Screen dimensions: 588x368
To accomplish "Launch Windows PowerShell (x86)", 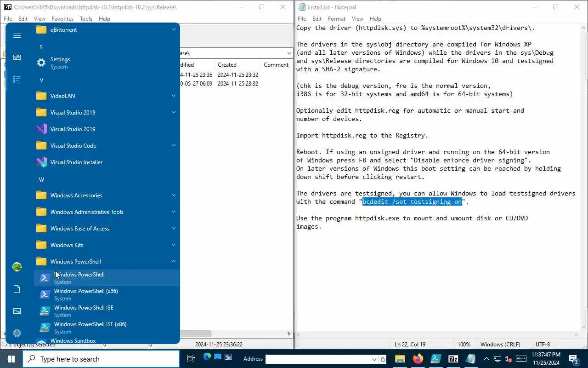I will [107, 294].
